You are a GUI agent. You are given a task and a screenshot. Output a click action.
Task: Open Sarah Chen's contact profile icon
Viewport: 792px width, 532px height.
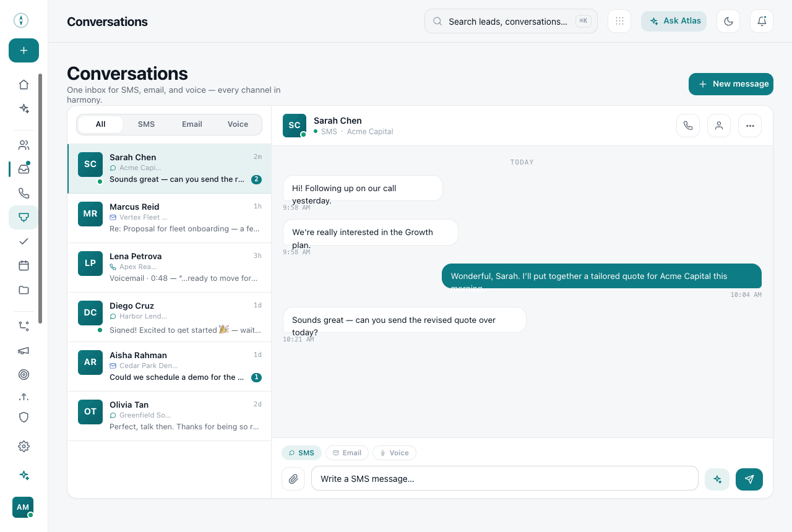click(719, 126)
